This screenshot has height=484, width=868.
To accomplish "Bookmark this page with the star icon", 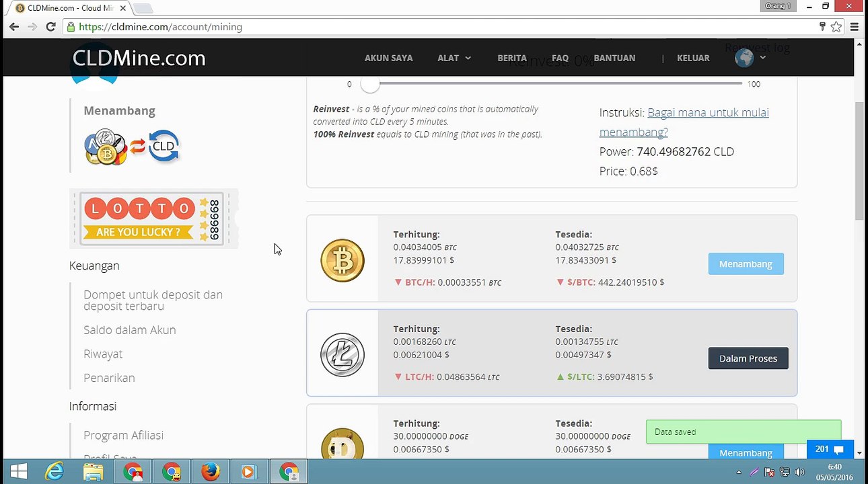I will (836, 27).
